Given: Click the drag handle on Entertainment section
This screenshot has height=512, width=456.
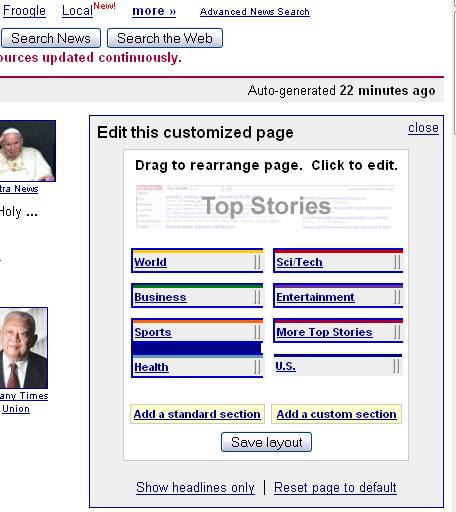Looking at the screenshot, I should tap(397, 297).
